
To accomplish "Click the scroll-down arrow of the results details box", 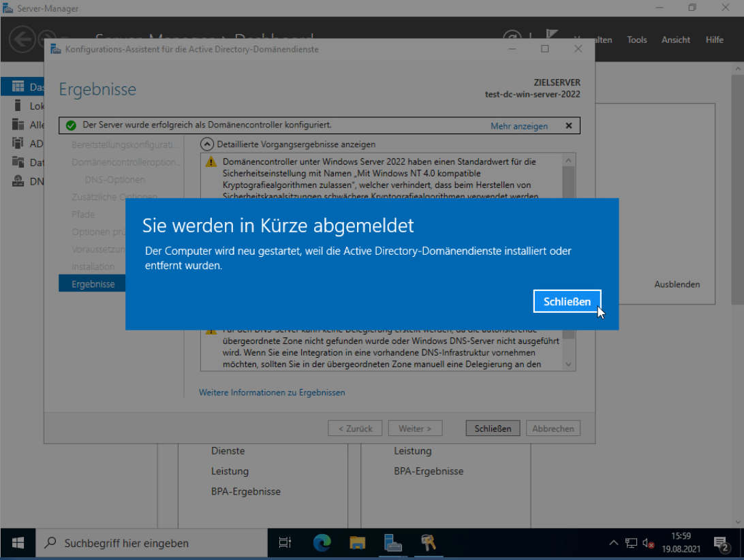I will [x=568, y=364].
